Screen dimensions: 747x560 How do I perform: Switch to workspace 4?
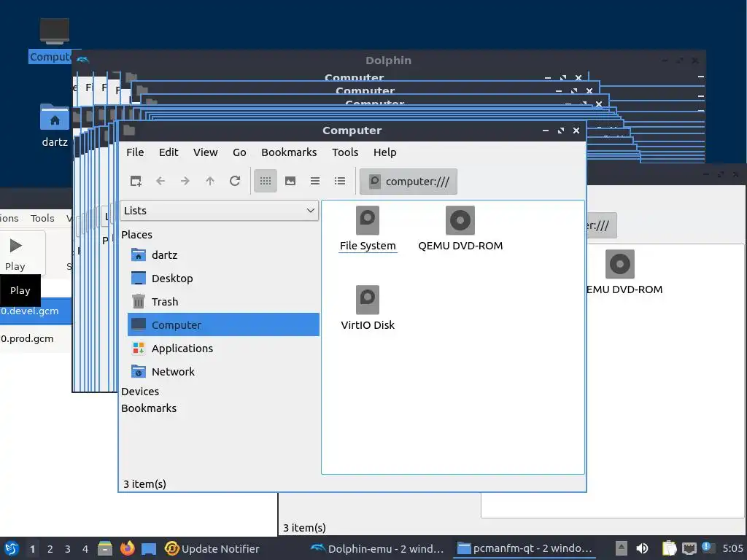pos(85,549)
